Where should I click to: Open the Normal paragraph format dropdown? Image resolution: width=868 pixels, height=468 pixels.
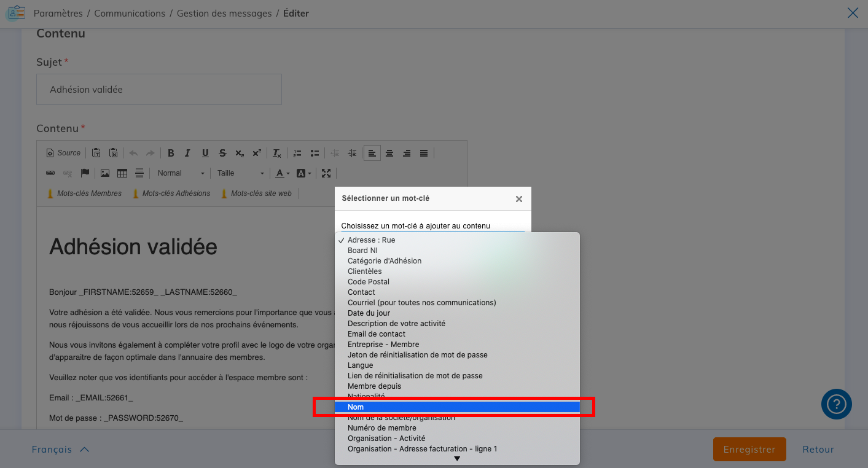[180, 173]
